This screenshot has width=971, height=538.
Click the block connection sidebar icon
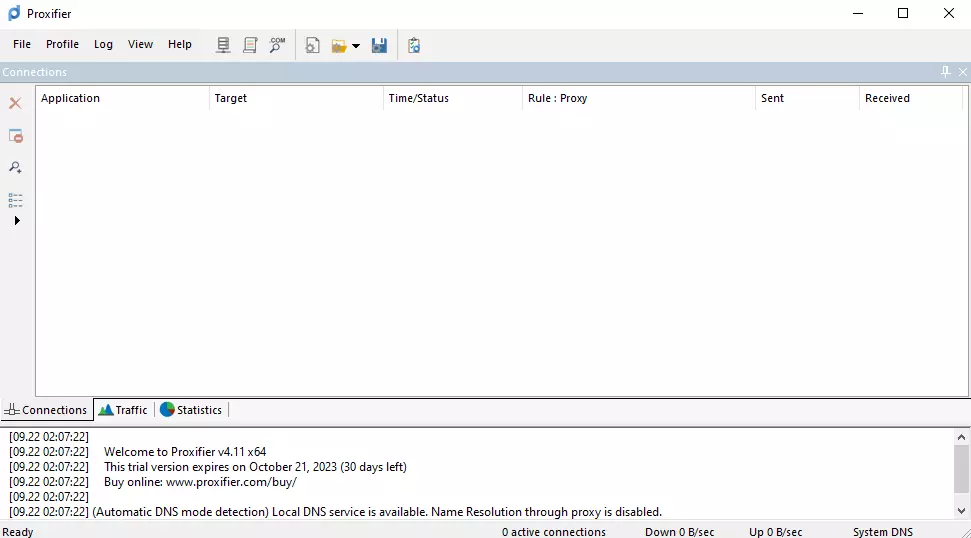coord(15,136)
